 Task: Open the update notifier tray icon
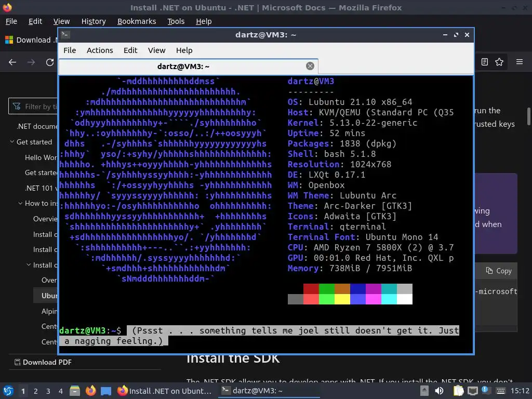point(485,390)
